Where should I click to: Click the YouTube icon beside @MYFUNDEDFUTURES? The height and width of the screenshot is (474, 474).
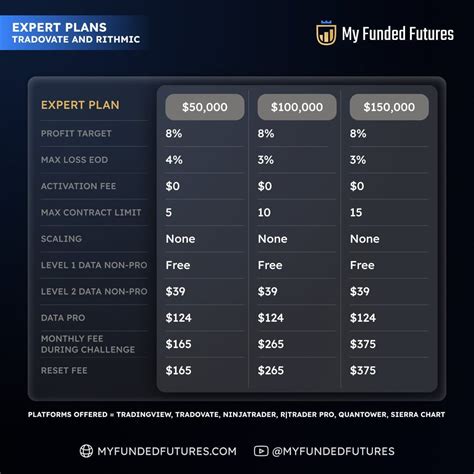coord(261,451)
